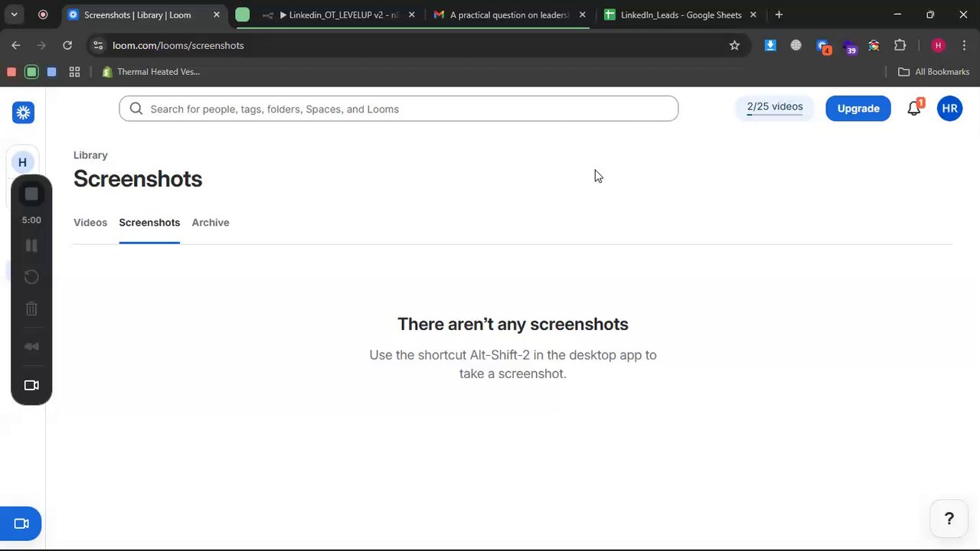Select the Screenshots tab
The width and height of the screenshot is (980, 551).
[149, 223]
